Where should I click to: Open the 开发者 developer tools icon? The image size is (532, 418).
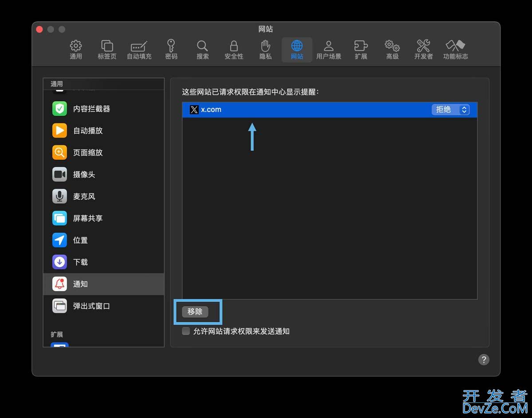coord(423,46)
